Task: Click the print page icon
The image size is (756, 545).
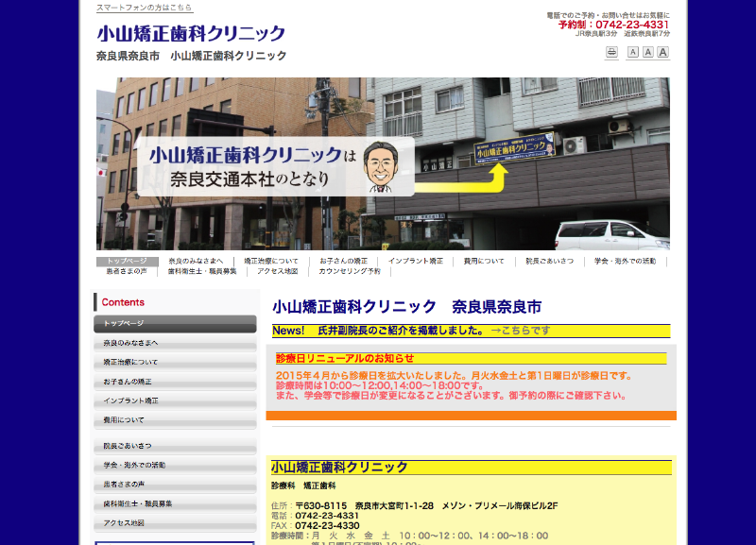Action: coord(611,52)
